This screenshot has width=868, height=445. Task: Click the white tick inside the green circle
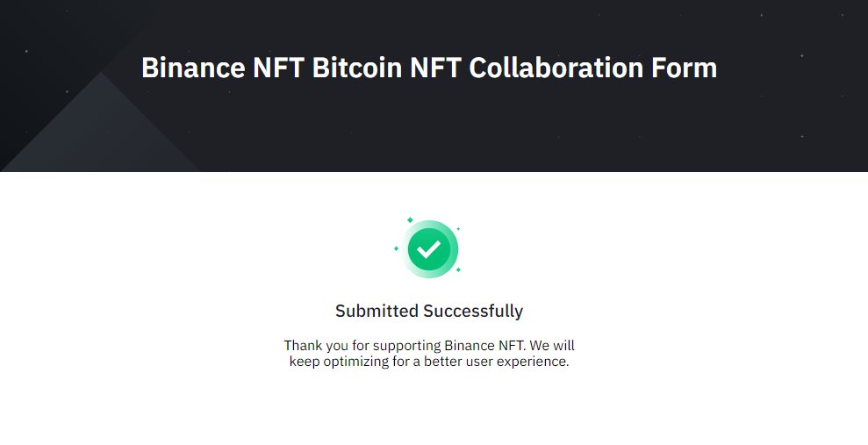(x=428, y=249)
